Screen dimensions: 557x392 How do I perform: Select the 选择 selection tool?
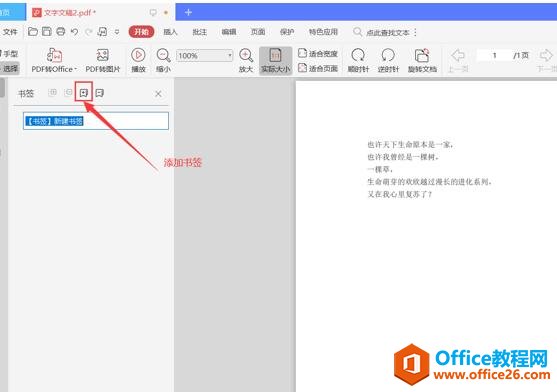[x=10, y=68]
